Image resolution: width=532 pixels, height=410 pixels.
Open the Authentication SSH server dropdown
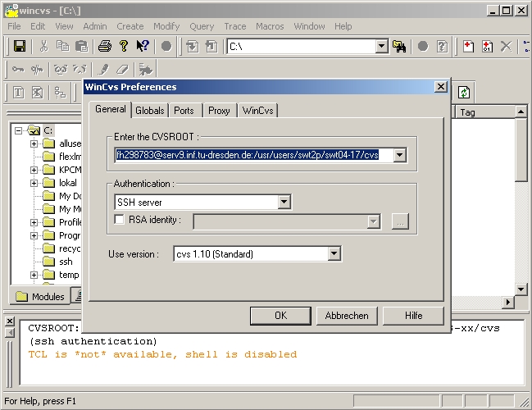click(284, 202)
